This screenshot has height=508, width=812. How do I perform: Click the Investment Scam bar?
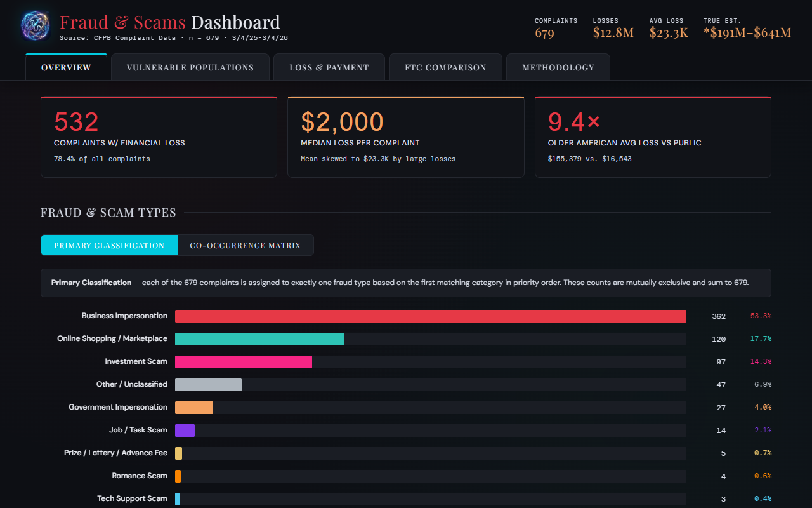point(243,361)
